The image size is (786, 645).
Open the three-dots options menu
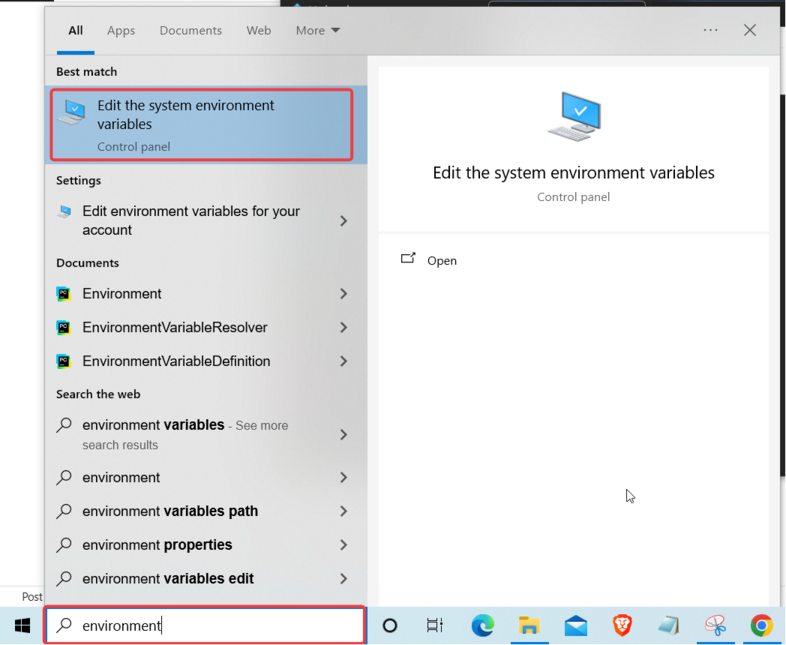710,30
